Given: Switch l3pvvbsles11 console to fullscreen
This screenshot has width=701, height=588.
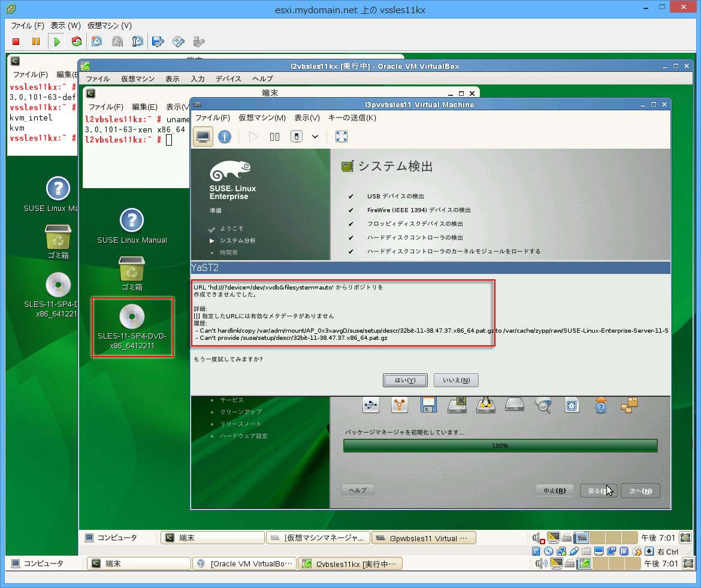Looking at the screenshot, I should point(341,137).
